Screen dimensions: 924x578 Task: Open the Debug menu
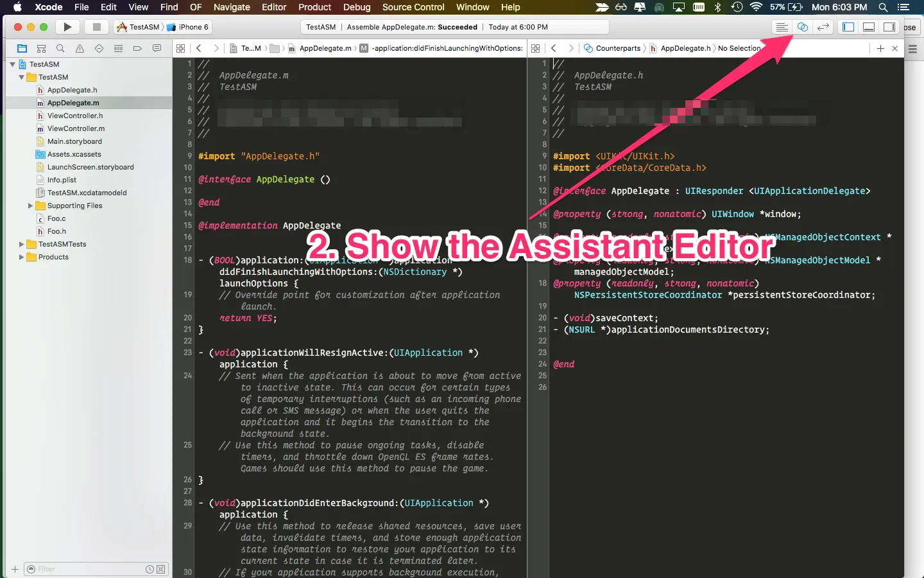click(357, 7)
